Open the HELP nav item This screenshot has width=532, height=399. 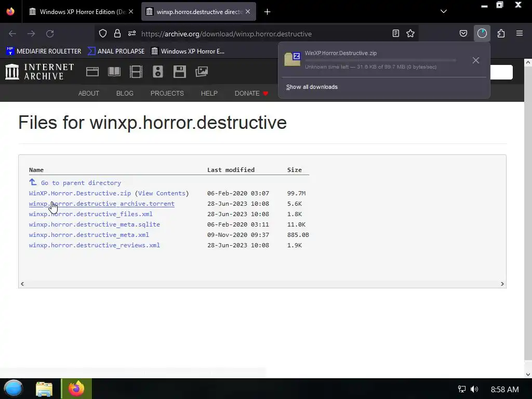coord(209,94)
